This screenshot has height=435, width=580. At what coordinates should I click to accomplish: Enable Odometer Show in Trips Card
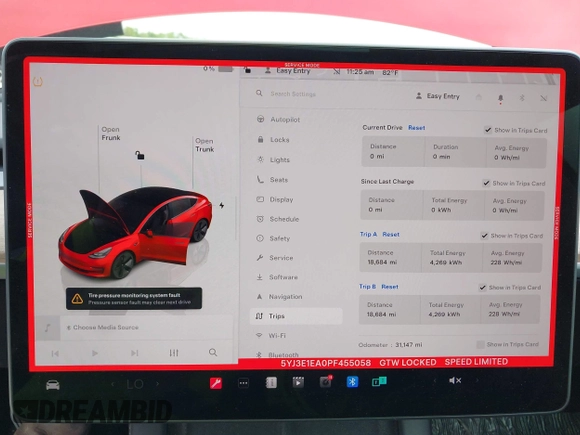point(480,344)
